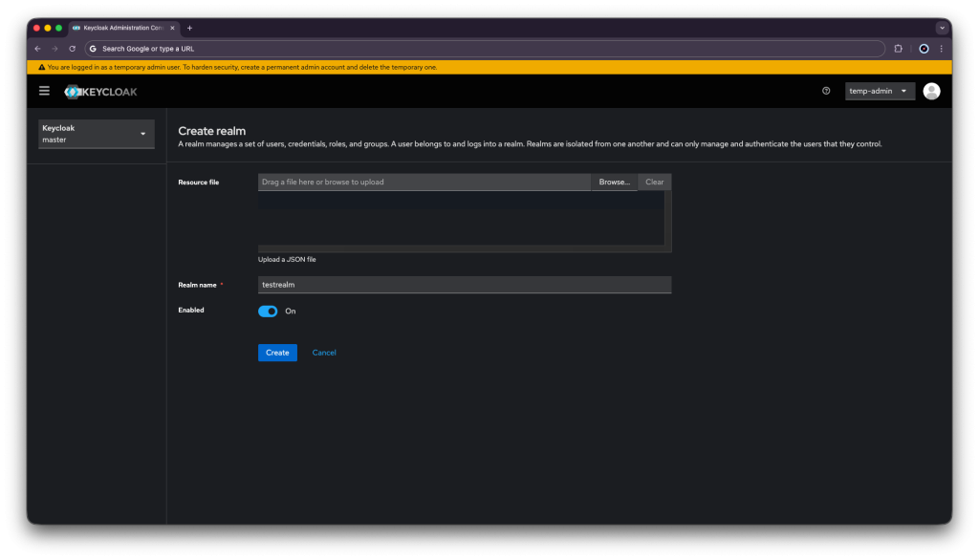
Task: Click the user avatar icon
Action: tap(931, 91)
